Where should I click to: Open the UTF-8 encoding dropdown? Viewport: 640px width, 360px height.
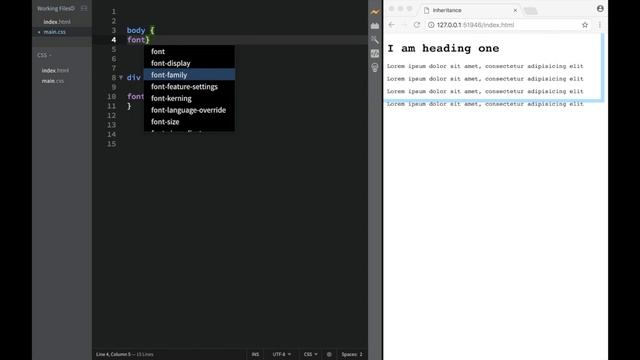(282, 354)
